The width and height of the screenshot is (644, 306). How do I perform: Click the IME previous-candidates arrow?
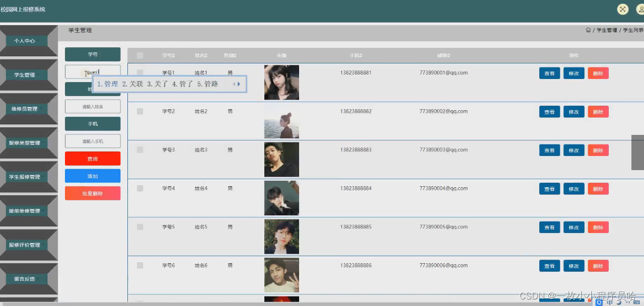234,84
